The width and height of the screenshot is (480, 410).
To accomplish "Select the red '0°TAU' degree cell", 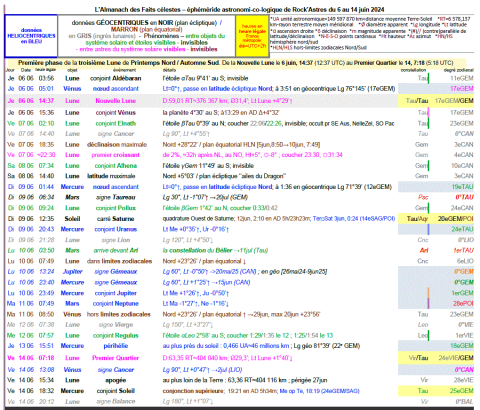I will pos(464,197).
